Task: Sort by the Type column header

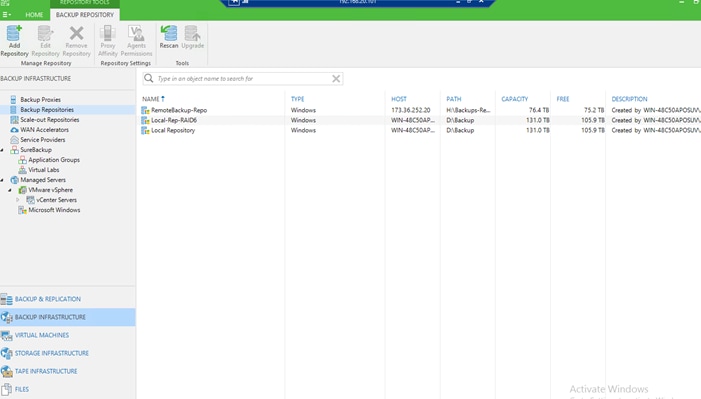Action: [x=297, y=99]
